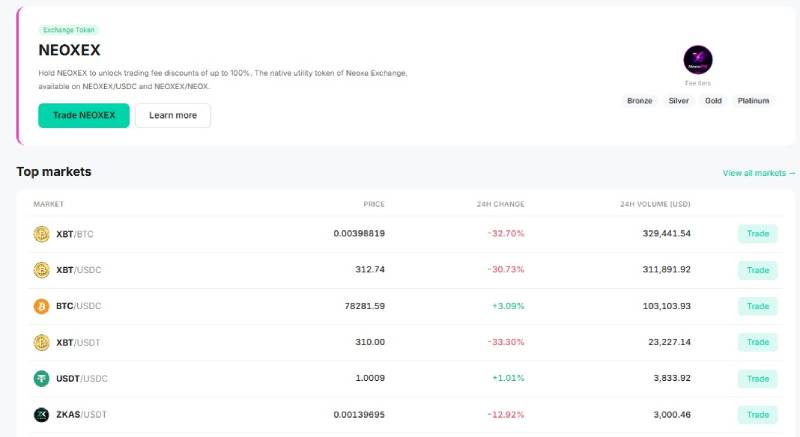Click the -33.30% change value
Viewport: 800px width, 437px height.
click(x=506, y=342)
